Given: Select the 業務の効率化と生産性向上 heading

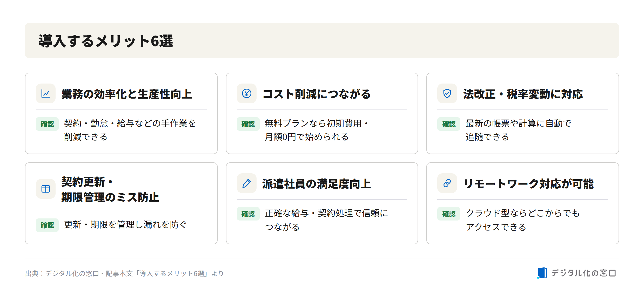Looking at the screenshot, I should pos(127,94).
